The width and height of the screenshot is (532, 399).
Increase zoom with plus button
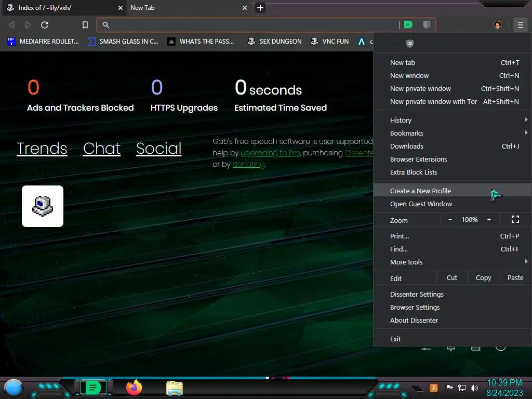[489, 220]
